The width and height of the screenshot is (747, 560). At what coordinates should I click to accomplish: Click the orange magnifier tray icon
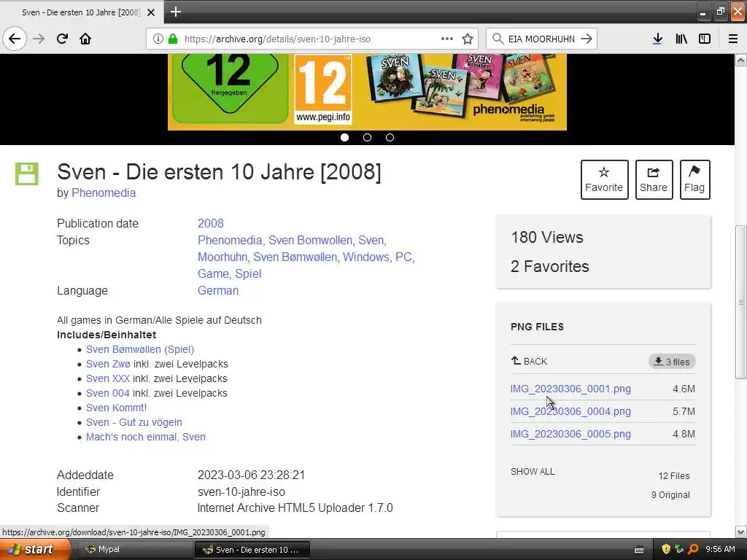coord(693,549)
